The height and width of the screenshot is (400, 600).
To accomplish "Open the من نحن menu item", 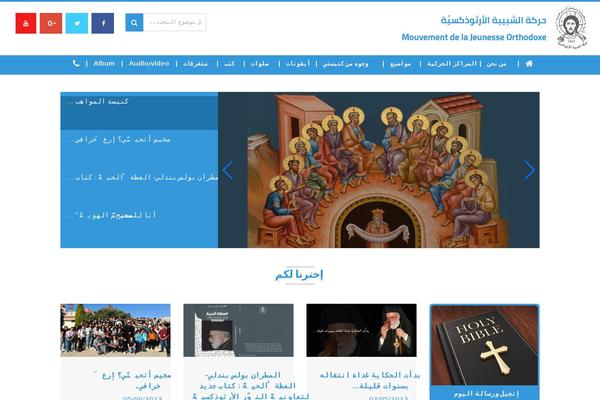I will (496, 64).
